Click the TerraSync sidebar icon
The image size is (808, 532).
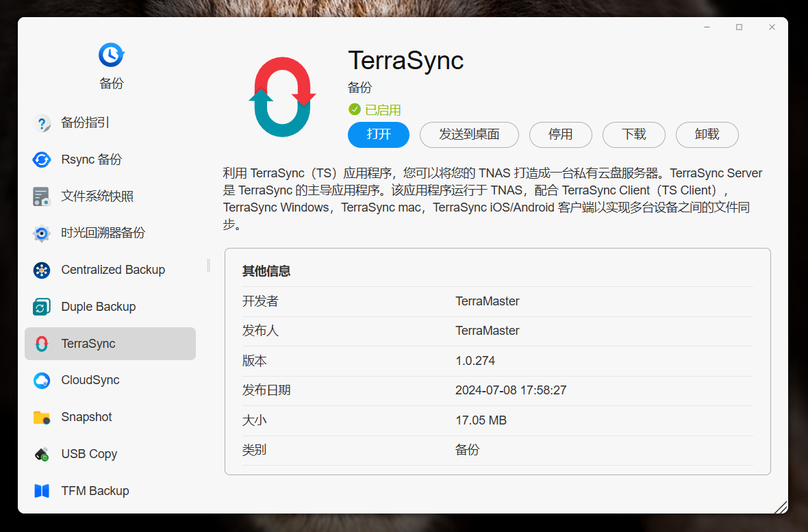(x=42, y=344)
